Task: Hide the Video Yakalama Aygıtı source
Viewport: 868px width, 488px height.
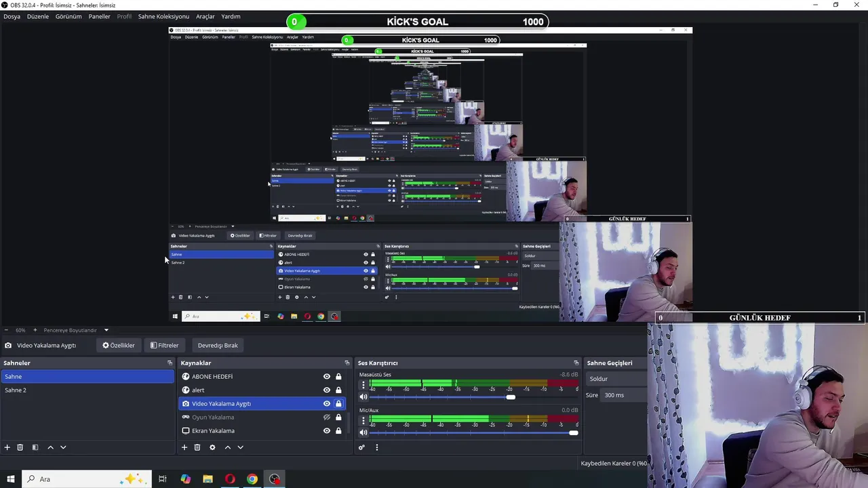Action: tap(327, 404)
